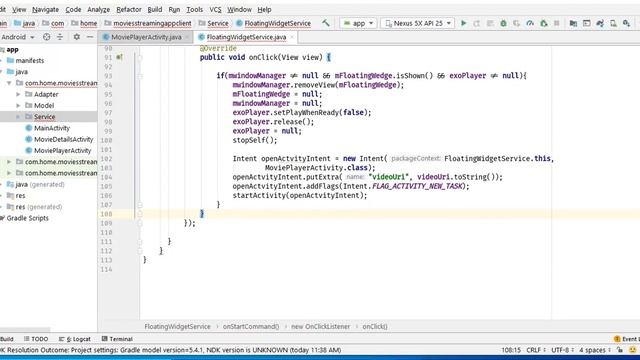Open the Run menu
640x360 pixels.
174,9
